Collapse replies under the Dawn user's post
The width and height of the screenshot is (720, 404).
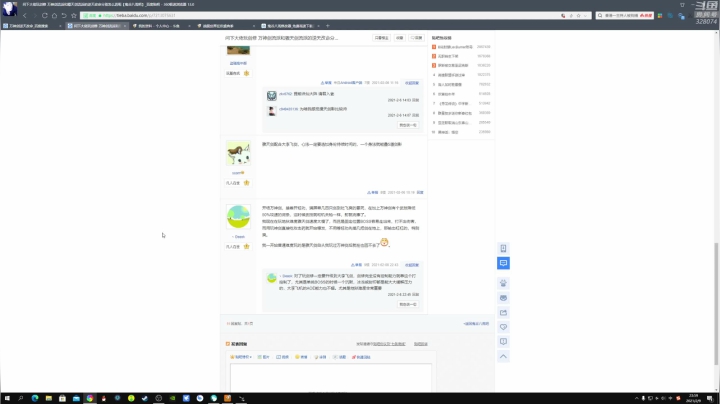tap(411, 265)
